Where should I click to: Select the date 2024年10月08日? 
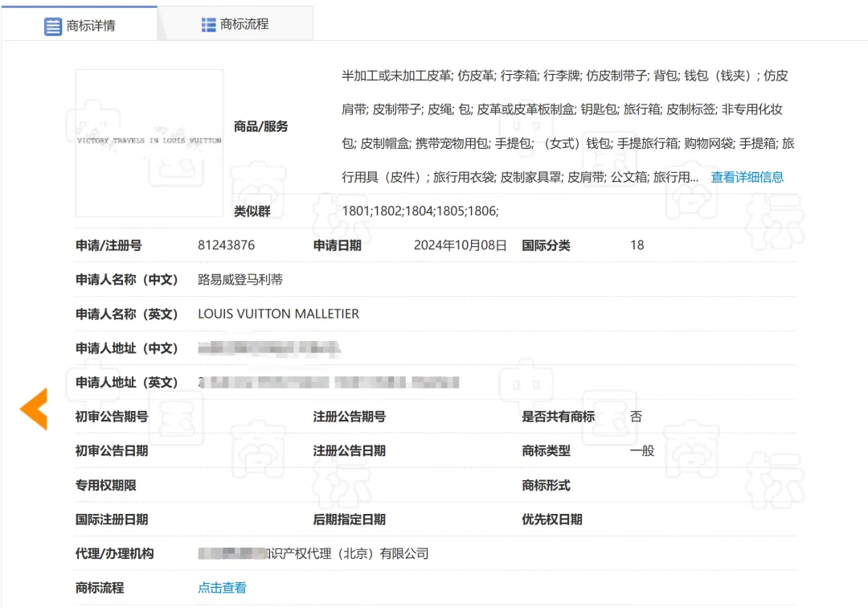460,245
